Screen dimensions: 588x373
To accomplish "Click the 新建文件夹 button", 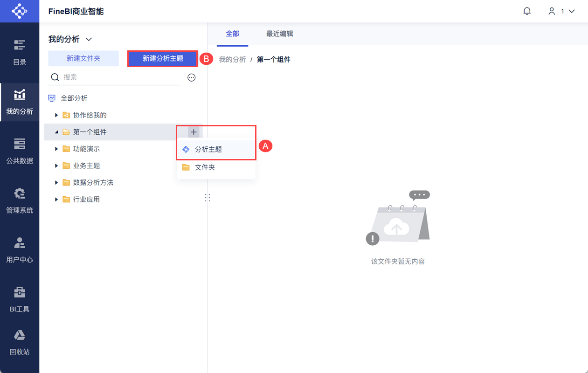I will coord(83,58).
